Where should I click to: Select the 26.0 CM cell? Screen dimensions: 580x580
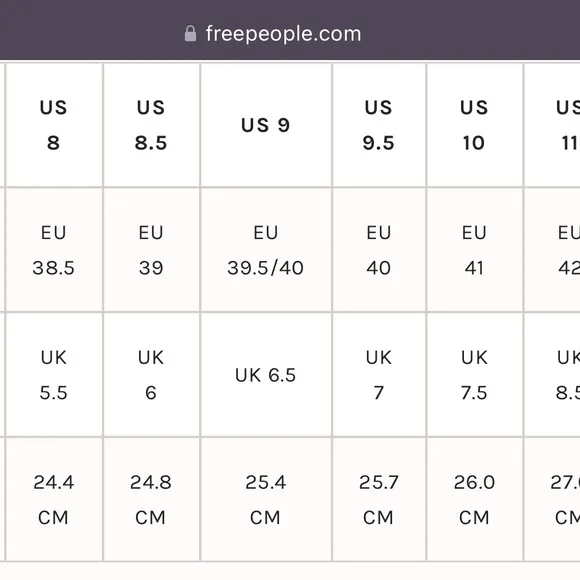pyautogui.click(x=475, y=499)
